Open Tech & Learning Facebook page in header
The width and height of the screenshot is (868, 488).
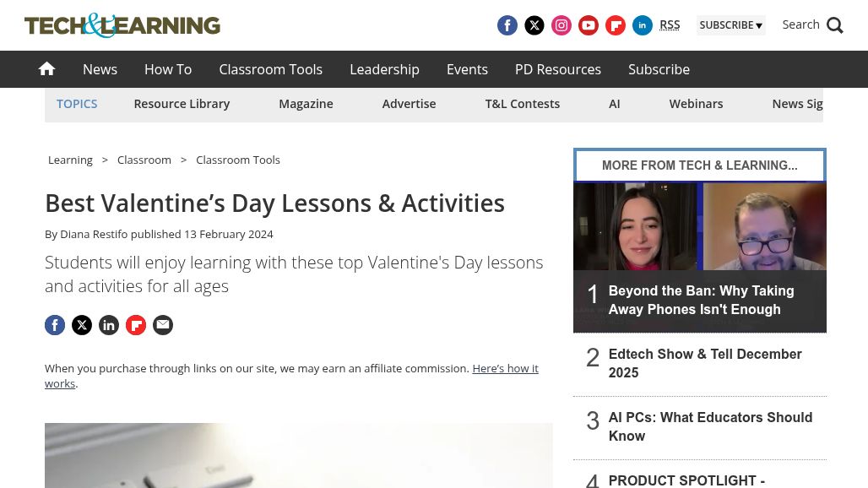(x=507, y=25)
